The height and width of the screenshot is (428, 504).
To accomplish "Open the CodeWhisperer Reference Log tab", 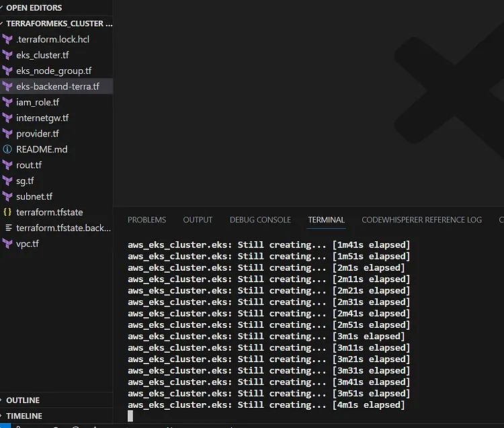I will (421, 220).
